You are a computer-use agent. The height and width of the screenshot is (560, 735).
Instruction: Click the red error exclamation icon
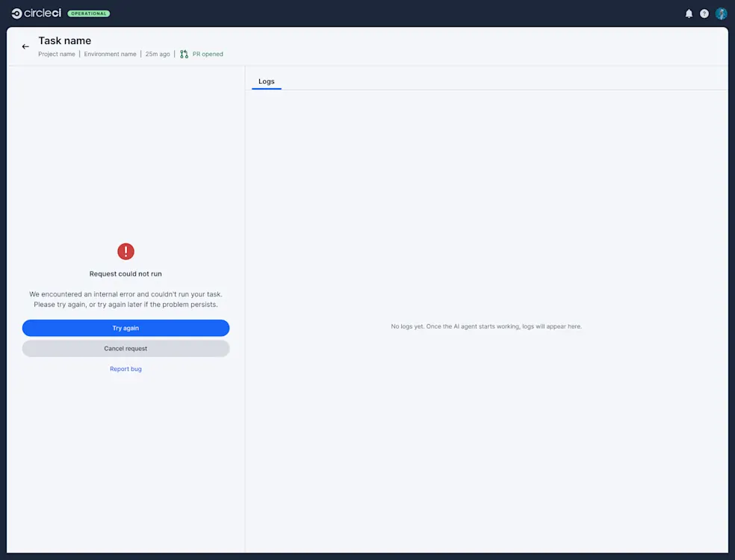pos(125,252)
